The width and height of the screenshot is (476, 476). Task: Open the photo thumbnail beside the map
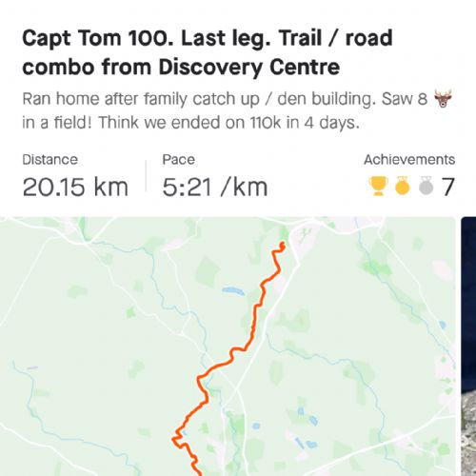(468, 347)
